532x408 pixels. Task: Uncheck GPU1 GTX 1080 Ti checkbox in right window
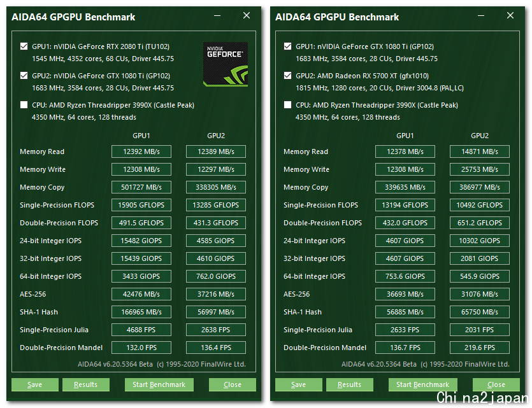tap(287, 46)
